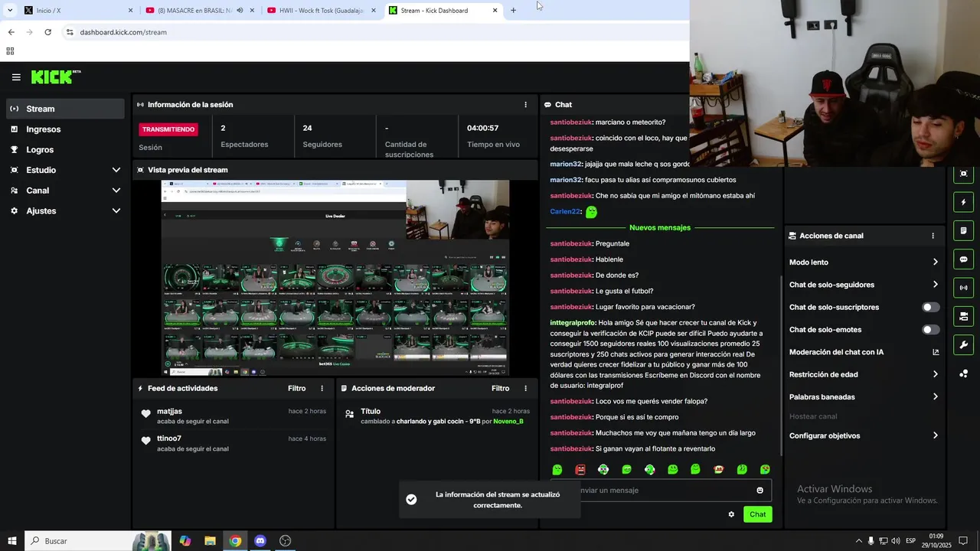The height and width of the screenshot is (551, 980).
Task: Click username integralprofo in chat
Action: point(573,323)
